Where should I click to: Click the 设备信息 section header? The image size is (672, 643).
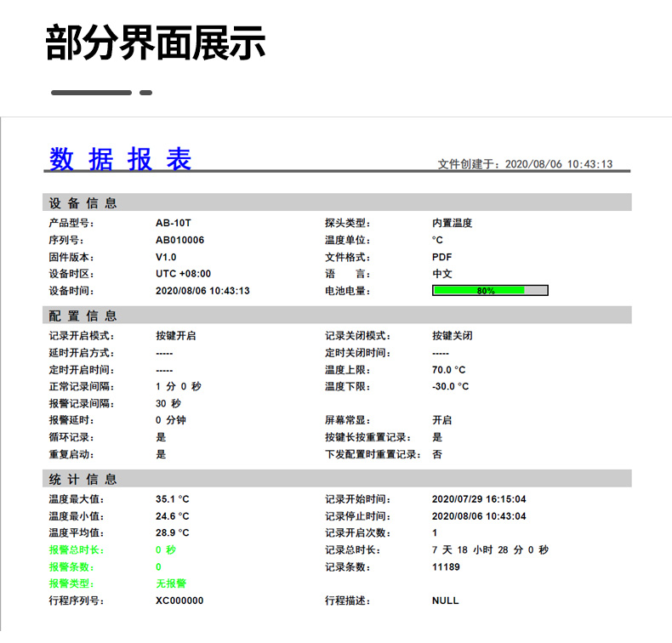83,202
